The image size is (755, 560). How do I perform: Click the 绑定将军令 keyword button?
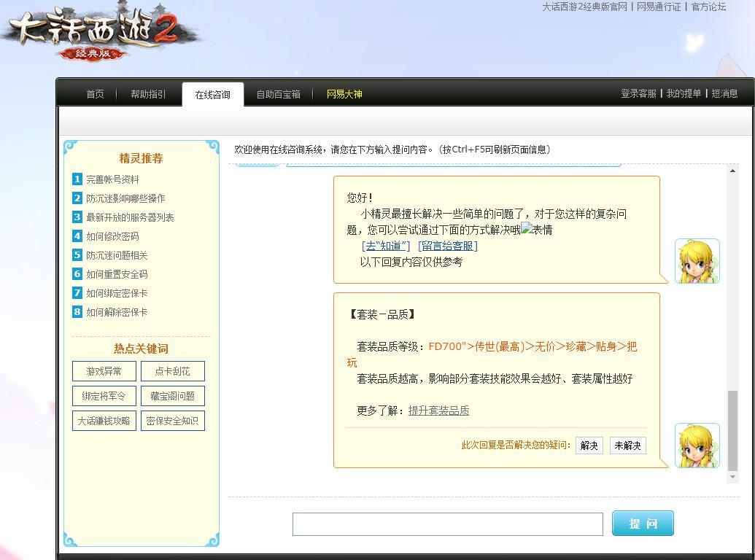pos(104,396)
